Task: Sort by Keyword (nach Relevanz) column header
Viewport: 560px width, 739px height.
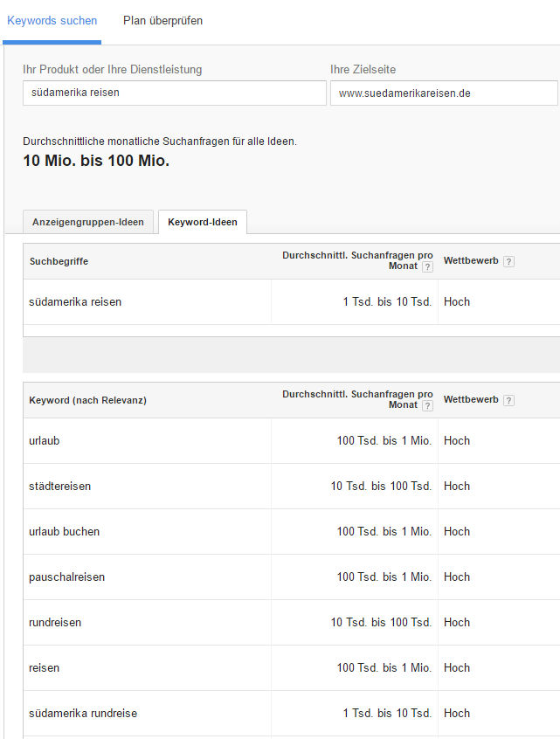Action: coord(87,400)
